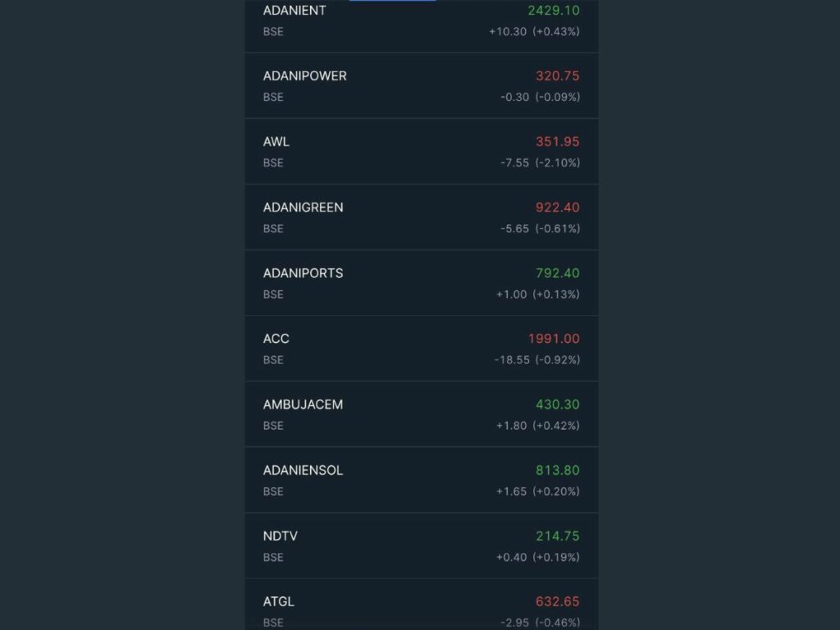
Task: Open the ADANIENT stock row
Action: coord(421,26)
